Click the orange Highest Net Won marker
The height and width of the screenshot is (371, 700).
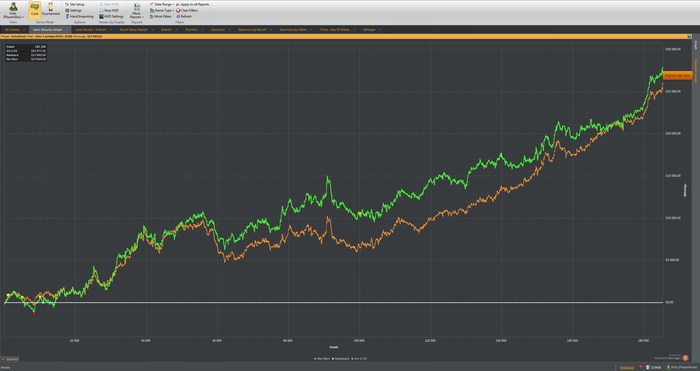tap(677, 76)
